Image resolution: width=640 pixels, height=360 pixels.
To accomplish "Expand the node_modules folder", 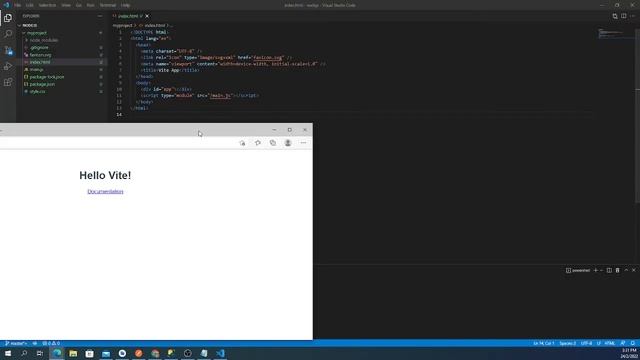I will pos(61,40).
